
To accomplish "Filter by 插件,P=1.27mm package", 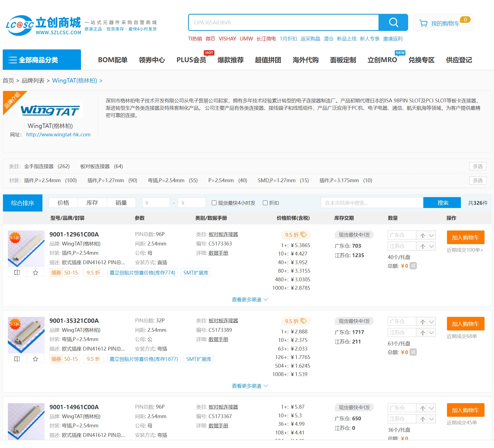I will click(112, 180).
